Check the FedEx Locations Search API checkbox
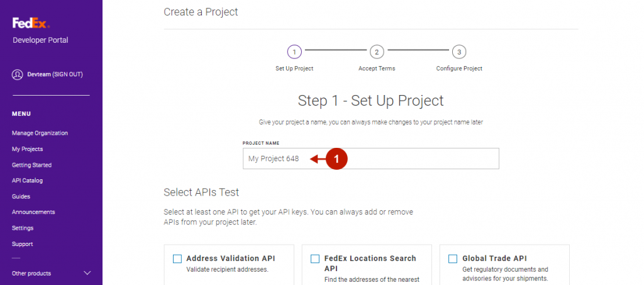Viewport: 644px width, 285px height. [x=315, y=259]
